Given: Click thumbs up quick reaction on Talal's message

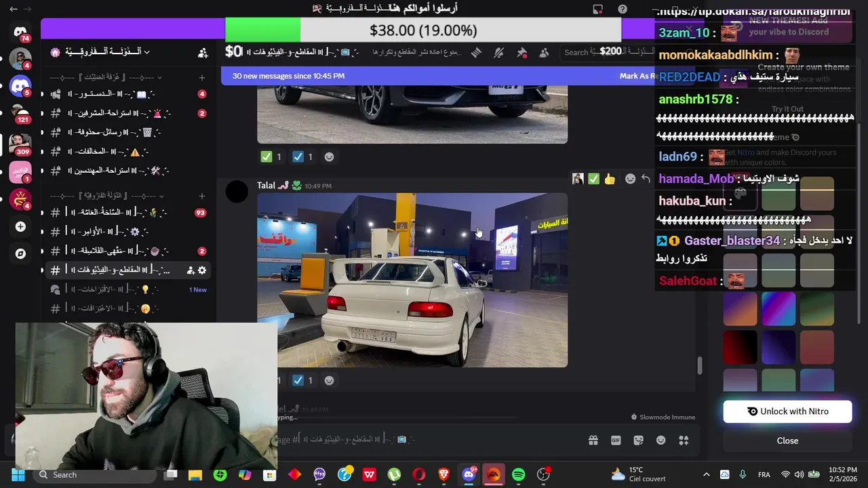Looking at the screenshot, I should [610, 179].
